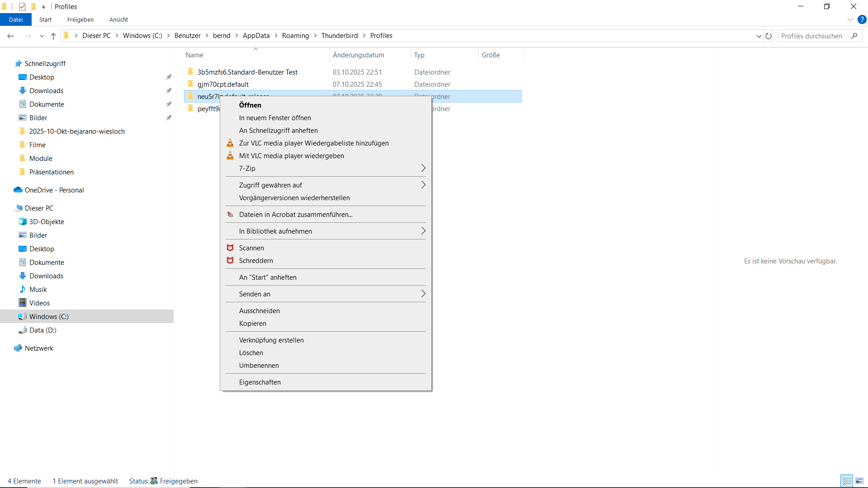Click the Help question mark icon

(862, 19)
